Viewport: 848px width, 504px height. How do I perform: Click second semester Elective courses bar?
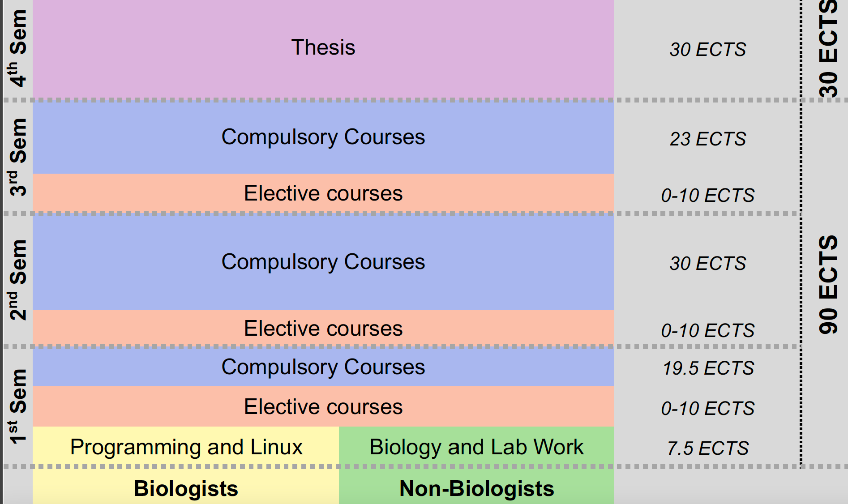tap(323, 328)
